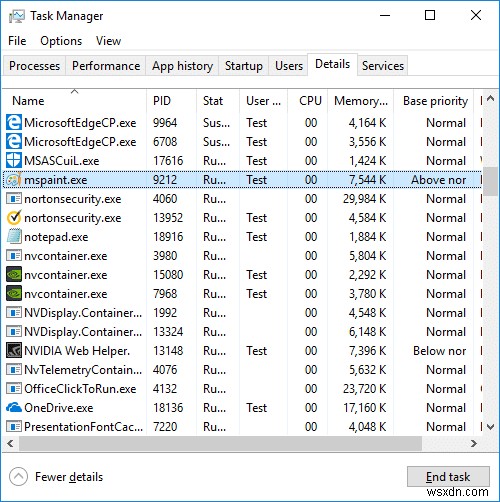Click the vertical scrollbar up arrow

tap(490, 98)
